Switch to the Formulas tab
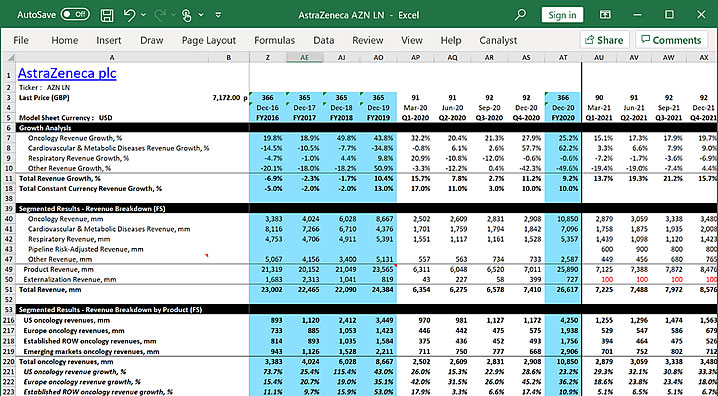The image size is (718, 396). (x=274, y=40)
